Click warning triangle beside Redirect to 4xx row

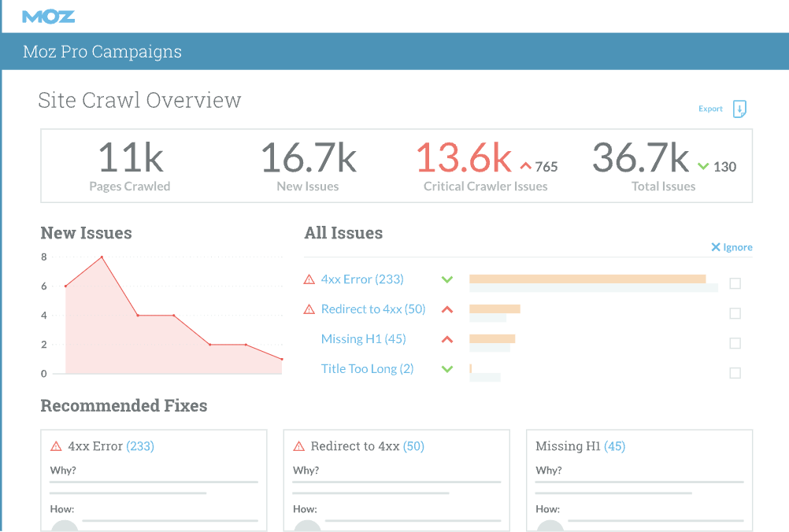coord(309,309)
